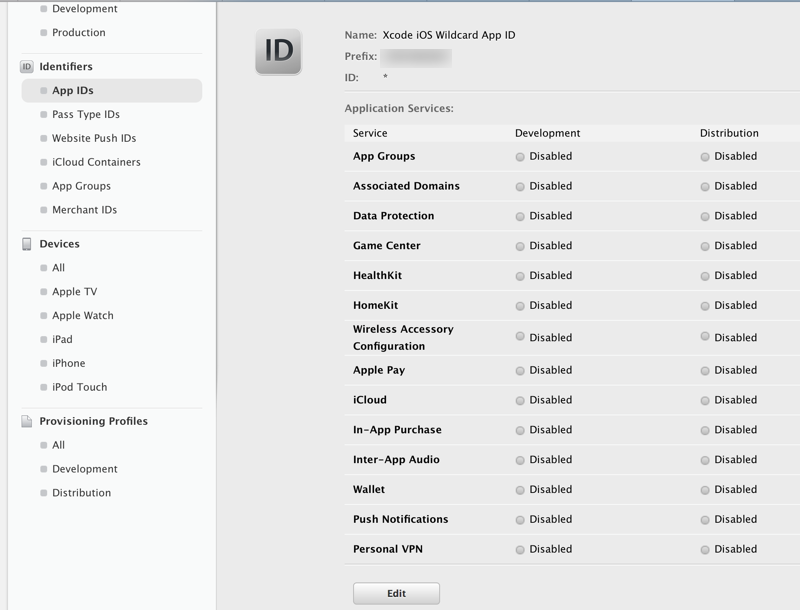Select App Groups in the sidebar
Image resolution: width=800 pixels, height=610 pixels.
[x=81, y=186]
